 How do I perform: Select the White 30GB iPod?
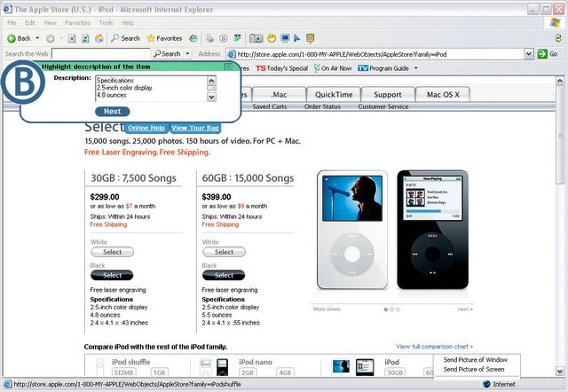click(113, 252)
